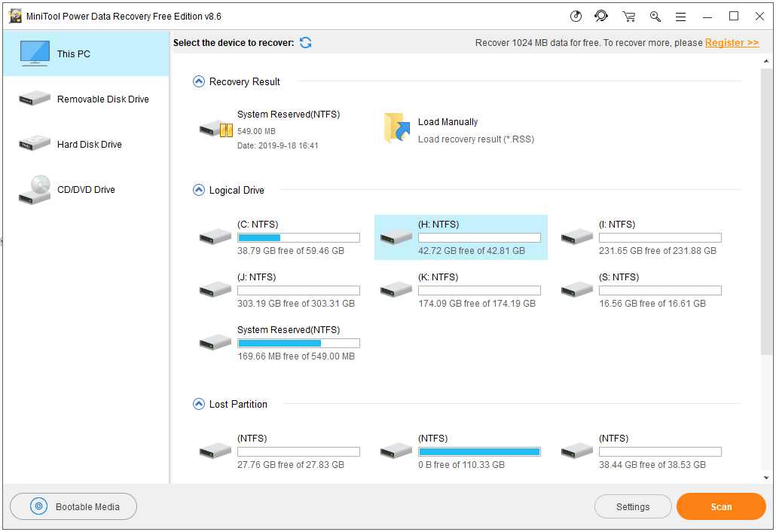Open the hamburger menu
Viewport: 776px width, 532px height.
681,16
